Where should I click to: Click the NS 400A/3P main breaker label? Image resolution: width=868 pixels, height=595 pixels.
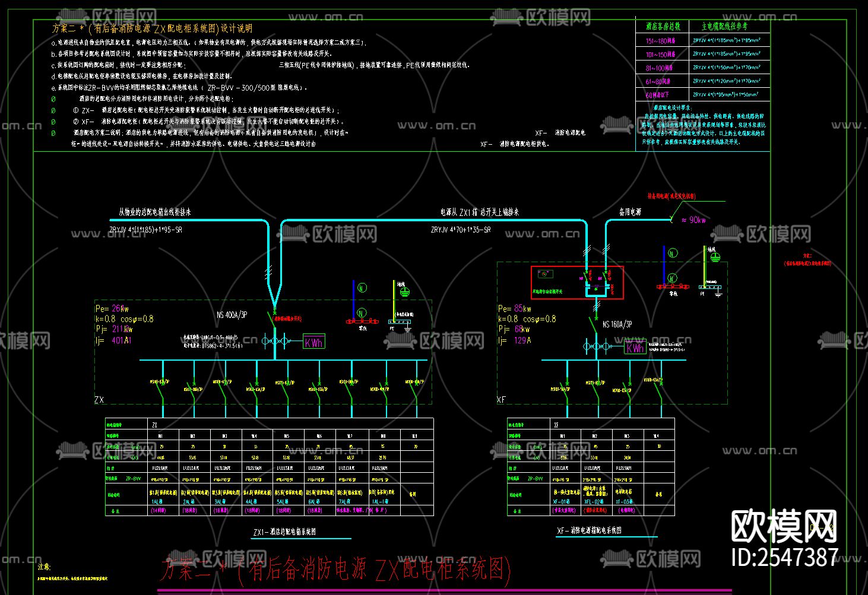click(x=232, y=315)
